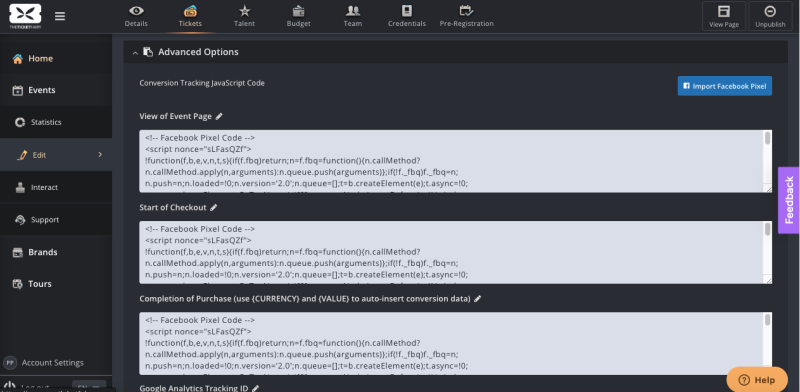
Task: Open the View Page button
Action: (723, 16)
